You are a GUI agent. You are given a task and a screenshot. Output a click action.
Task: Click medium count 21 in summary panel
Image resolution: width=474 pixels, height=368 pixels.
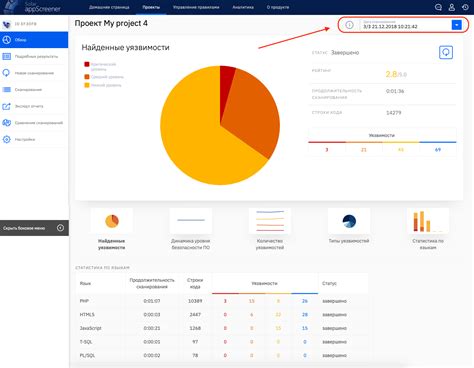coord(364,150)
